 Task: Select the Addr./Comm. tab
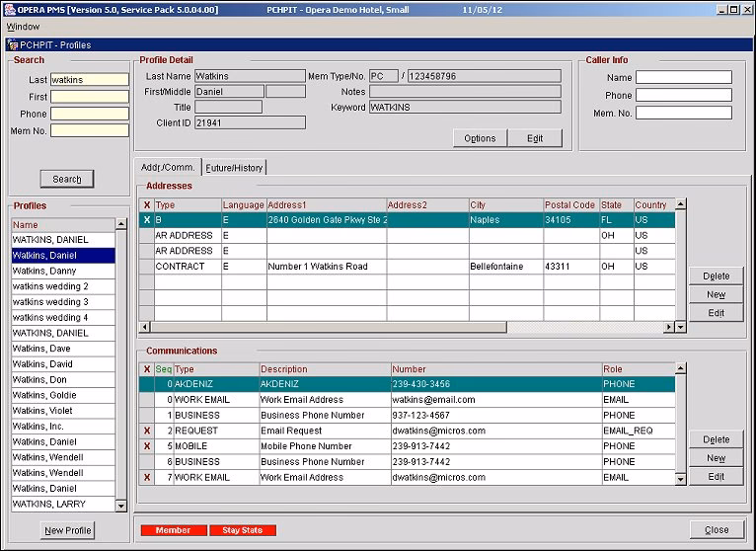tap(168, 167)
